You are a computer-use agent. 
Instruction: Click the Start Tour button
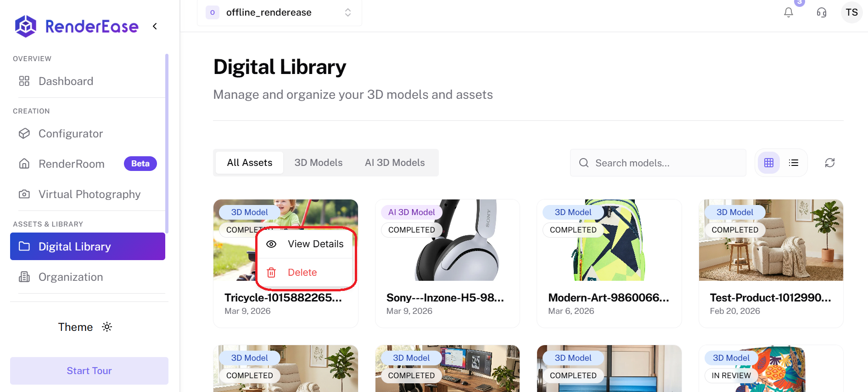point(89,371)
